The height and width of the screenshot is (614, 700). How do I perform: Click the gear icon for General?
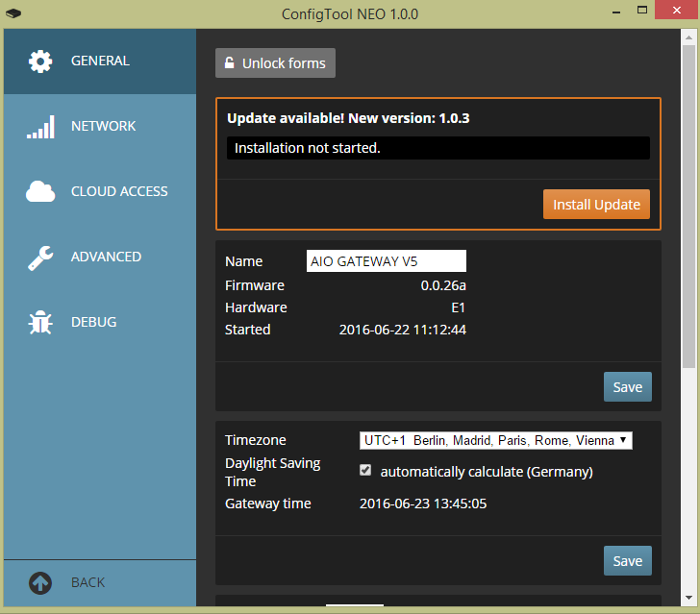pyautogui.click(x=40, y=61)
